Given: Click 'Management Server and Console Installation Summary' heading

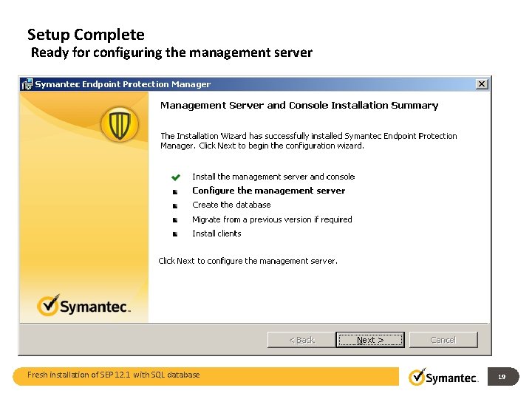Looking at the screenshot, I should coord(299,106).
